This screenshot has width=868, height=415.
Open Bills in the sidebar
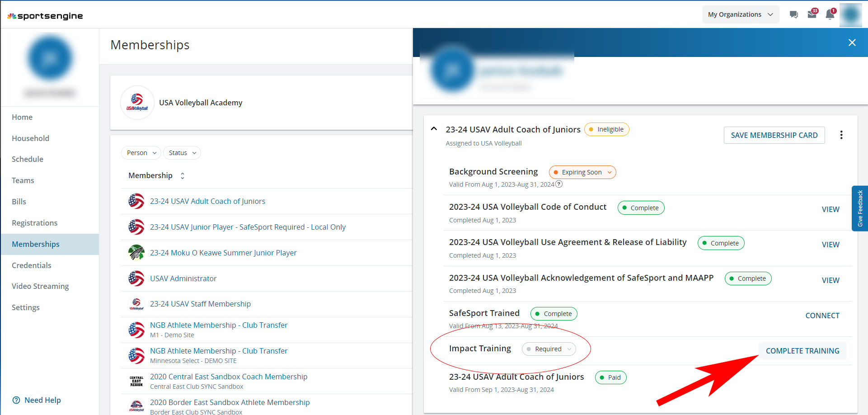[x=19, y=202]
